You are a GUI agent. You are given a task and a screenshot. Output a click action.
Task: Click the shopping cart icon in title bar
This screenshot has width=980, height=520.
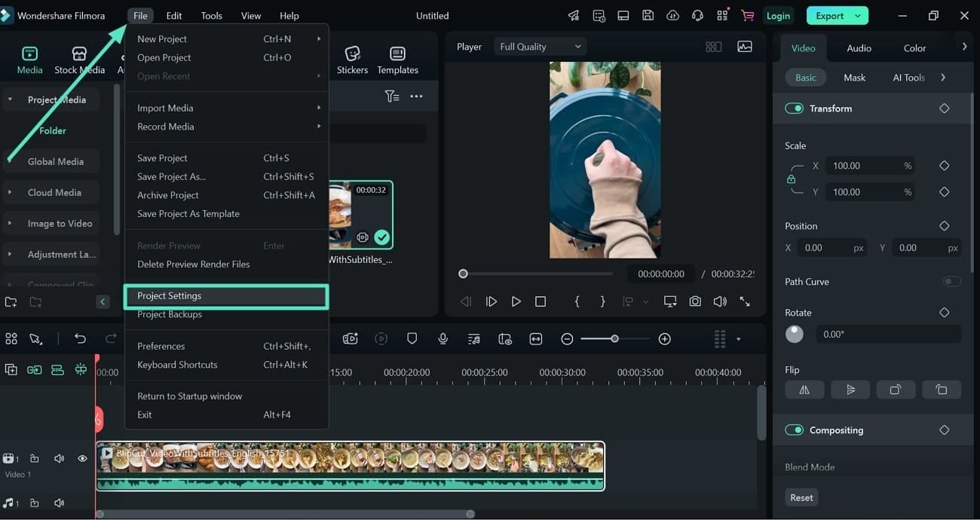pos(747,15)
